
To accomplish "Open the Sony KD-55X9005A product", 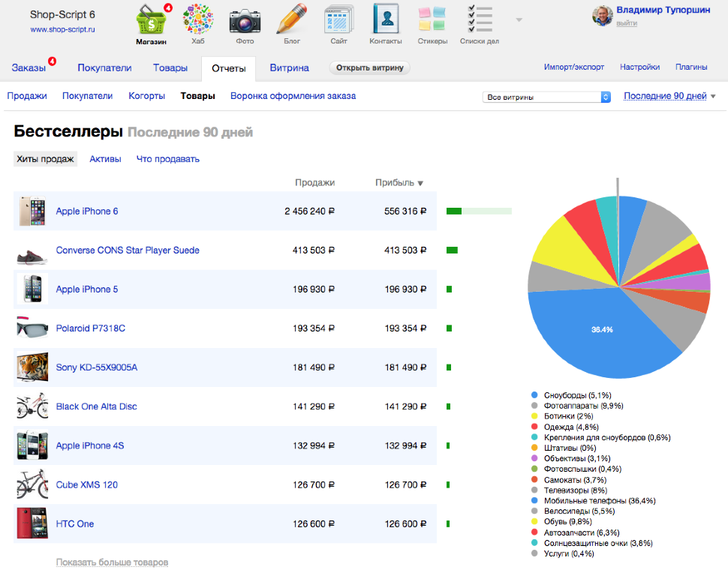I will (97, 367).
